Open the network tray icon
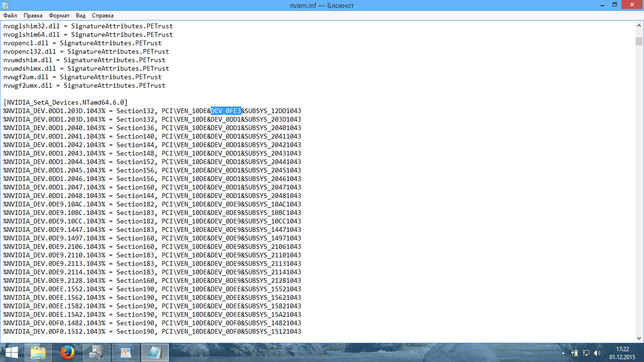644x362 pixels. click(586, 353)
